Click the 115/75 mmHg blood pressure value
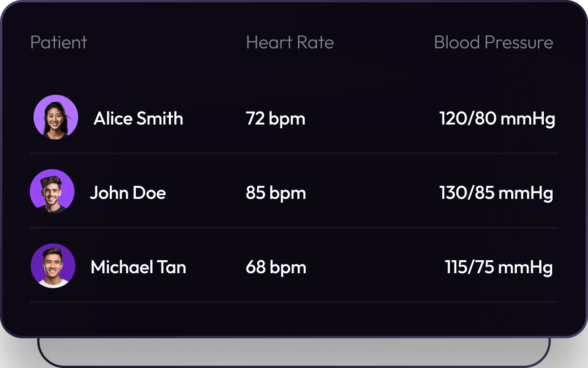 coord(499,268)
